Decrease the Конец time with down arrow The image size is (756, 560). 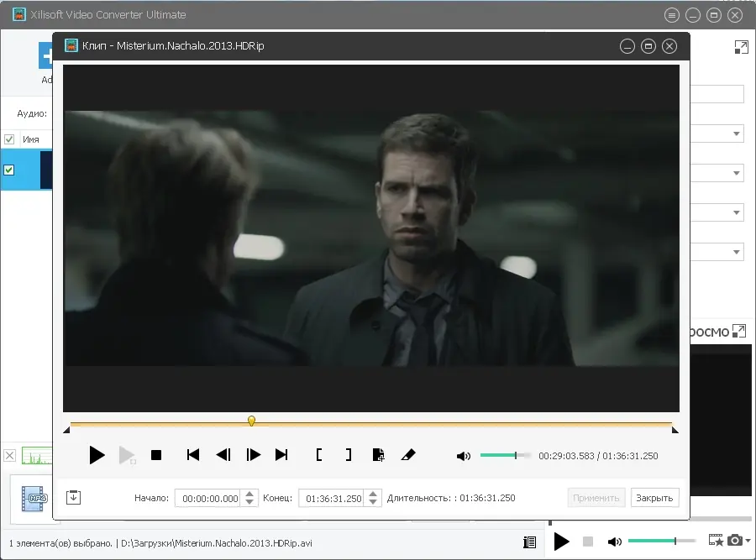[373, 502]
